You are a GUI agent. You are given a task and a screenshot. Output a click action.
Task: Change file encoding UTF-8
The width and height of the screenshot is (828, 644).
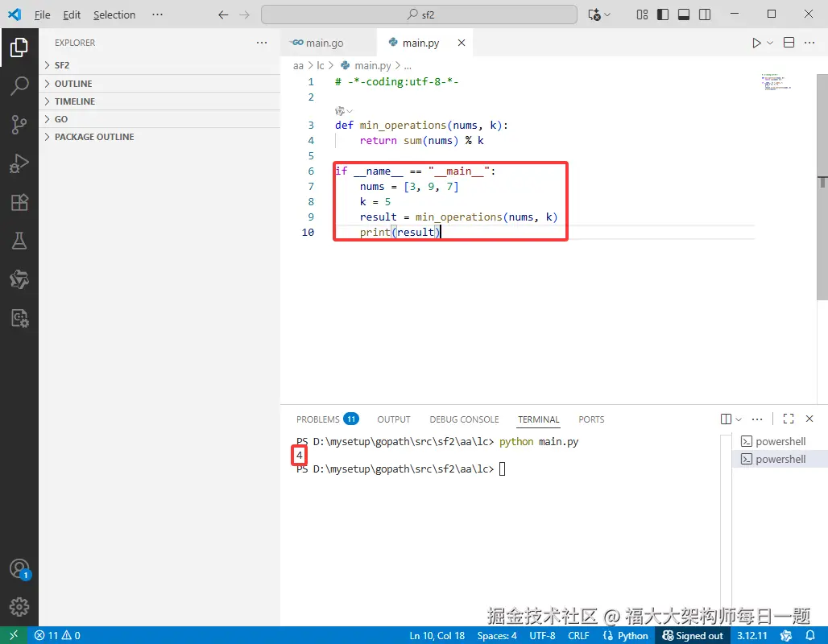click(542, 636)
